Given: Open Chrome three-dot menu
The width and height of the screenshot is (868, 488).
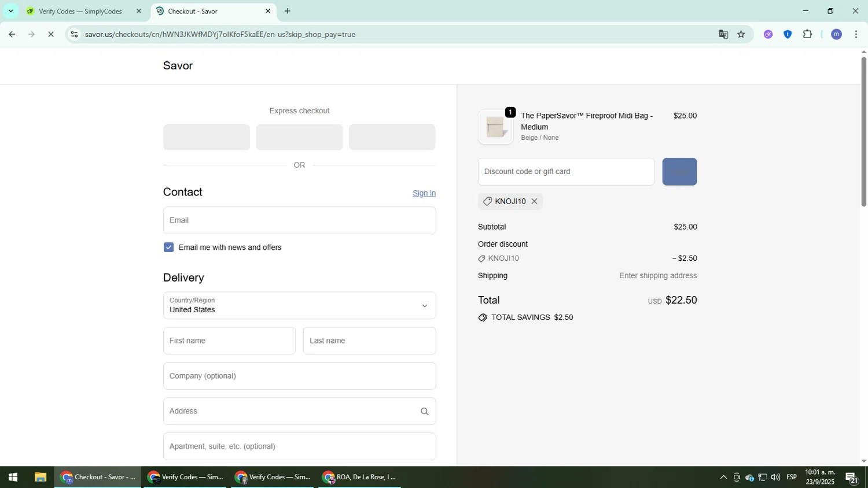Looking at the screenshot, I should click(x=856, y=34).
